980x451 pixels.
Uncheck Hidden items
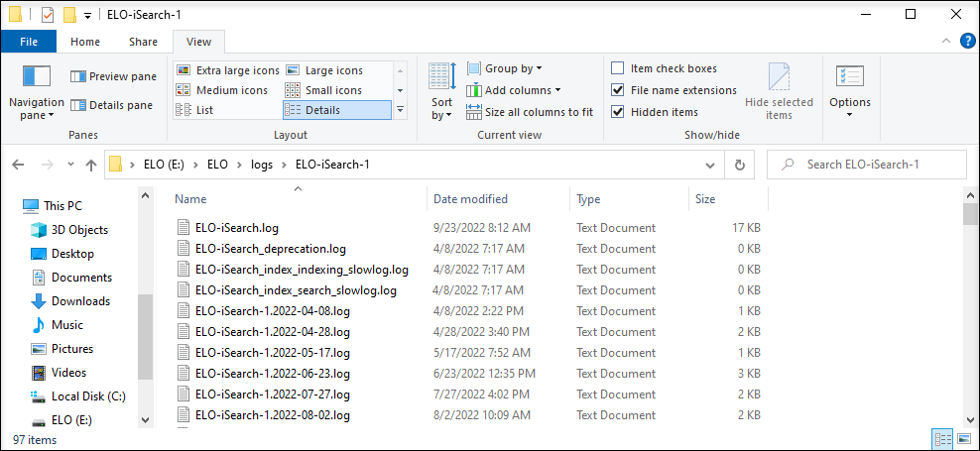(655, 112)
